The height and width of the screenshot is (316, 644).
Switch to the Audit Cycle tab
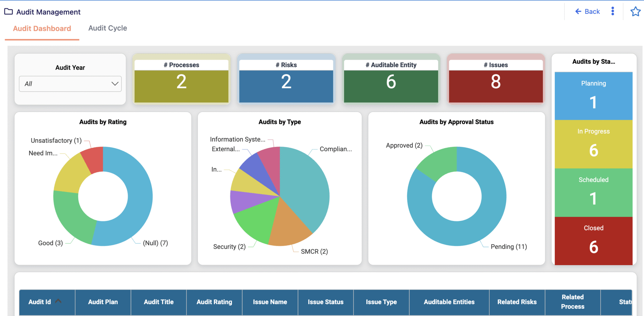tap(108, 28)
